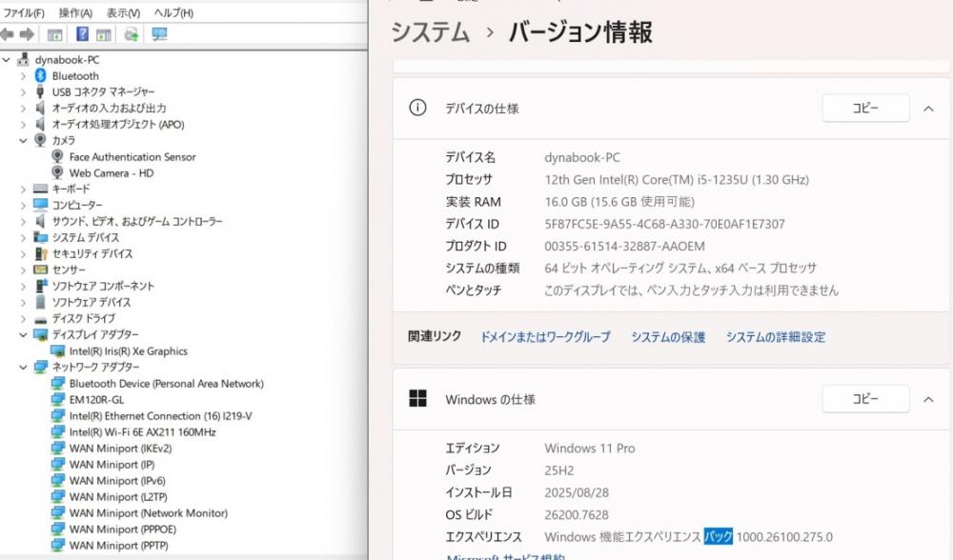Click the Windows logo icon beside Windows の仕様

417,398
